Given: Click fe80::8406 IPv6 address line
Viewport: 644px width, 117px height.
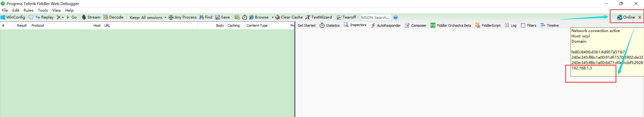Looking at the screenshot, I should [598, 52].
